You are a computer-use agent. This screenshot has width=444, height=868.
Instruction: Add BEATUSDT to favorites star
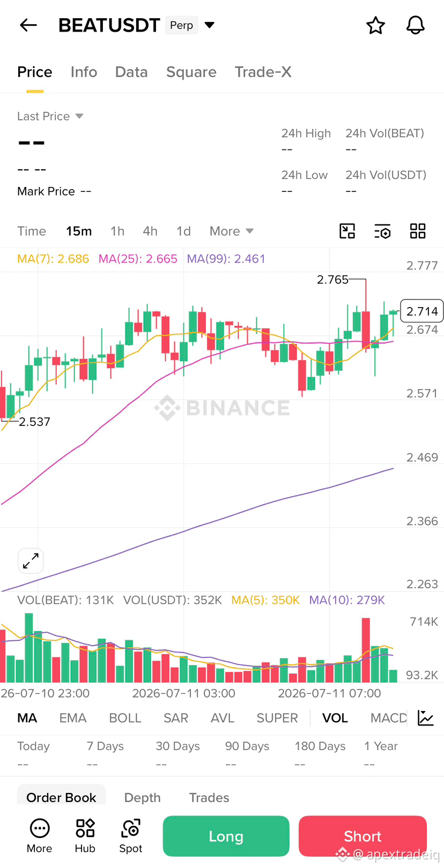click(x=375, y=25)
